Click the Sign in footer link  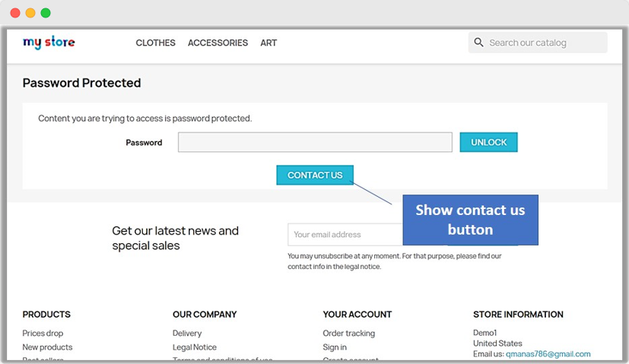(335, 347)
